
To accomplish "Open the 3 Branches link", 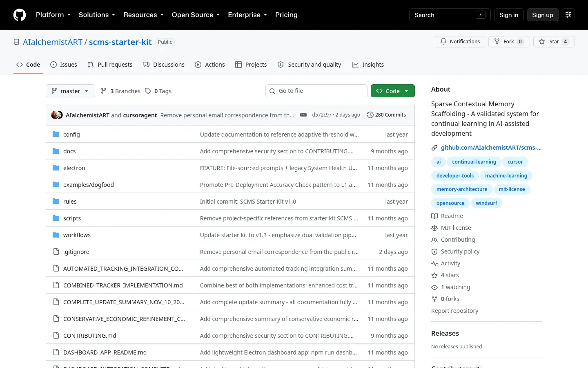I will click(121, 91).
